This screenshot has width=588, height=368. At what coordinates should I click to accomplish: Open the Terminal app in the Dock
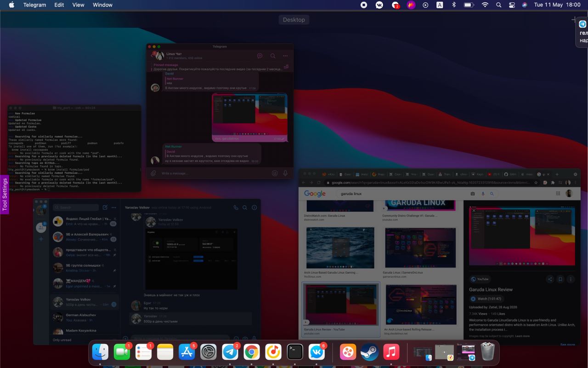(294, 352)
